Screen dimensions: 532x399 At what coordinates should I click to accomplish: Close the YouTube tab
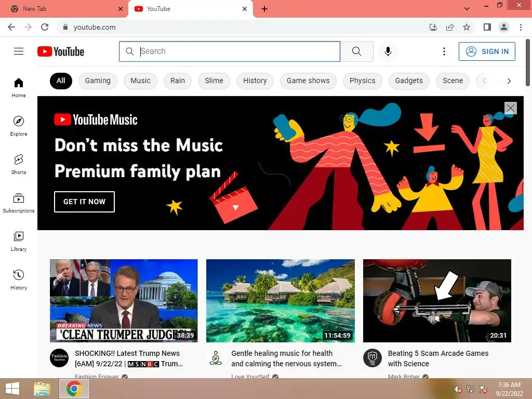[245, 9]
